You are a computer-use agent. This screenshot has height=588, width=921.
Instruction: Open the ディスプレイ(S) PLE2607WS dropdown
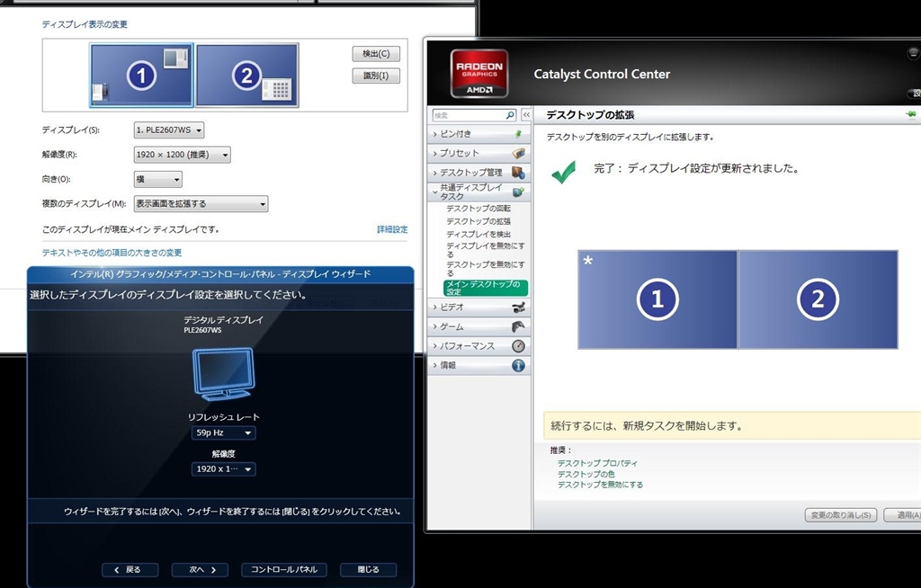coord(169,130)
